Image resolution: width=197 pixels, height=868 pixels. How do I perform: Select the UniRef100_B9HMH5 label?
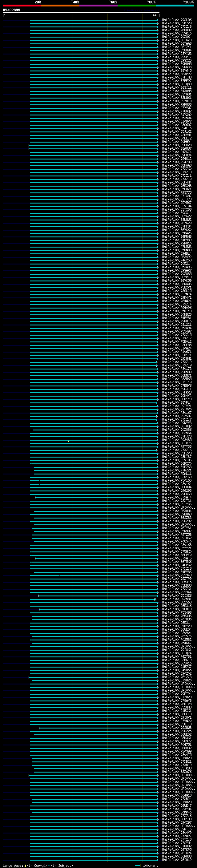(177, 64)
